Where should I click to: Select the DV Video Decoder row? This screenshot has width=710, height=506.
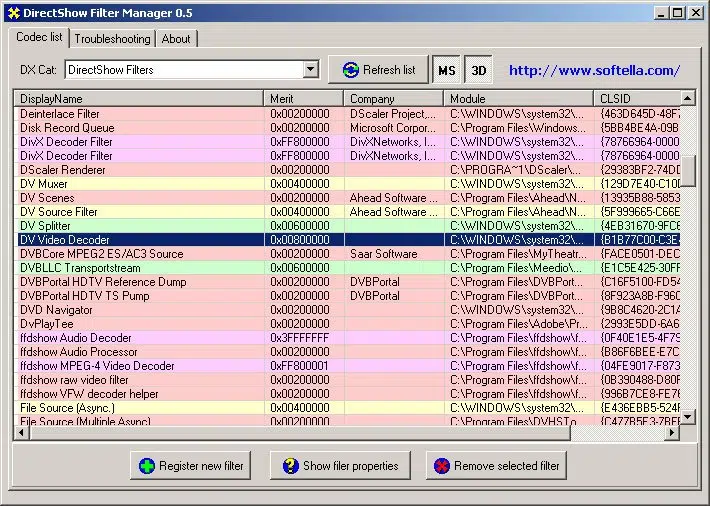click(x=348, y=240)
